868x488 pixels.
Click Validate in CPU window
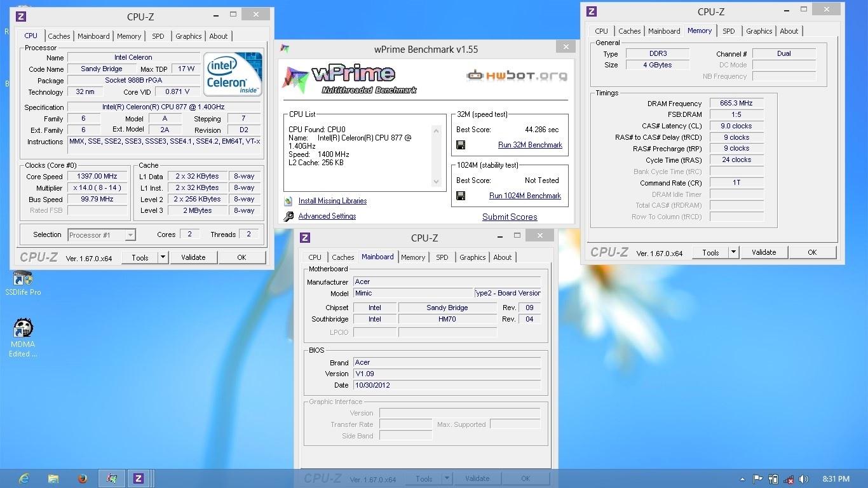(193, 257)
